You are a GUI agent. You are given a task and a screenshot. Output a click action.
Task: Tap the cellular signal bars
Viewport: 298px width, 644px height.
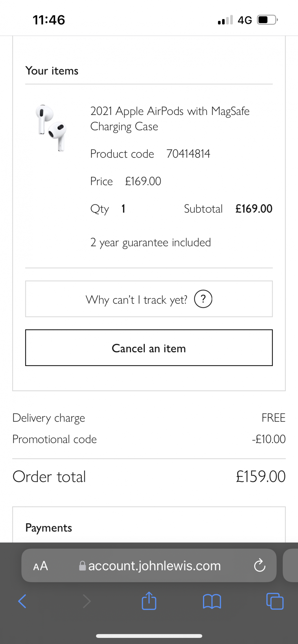225,20
